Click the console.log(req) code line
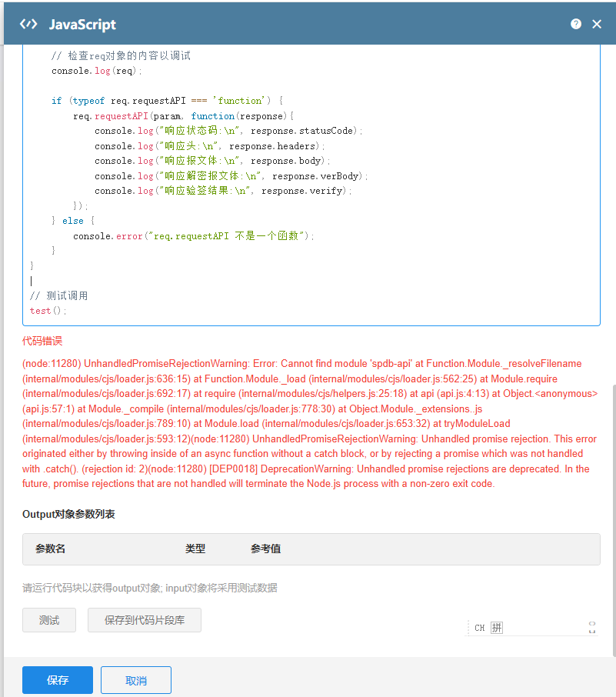 coord(96,71)
